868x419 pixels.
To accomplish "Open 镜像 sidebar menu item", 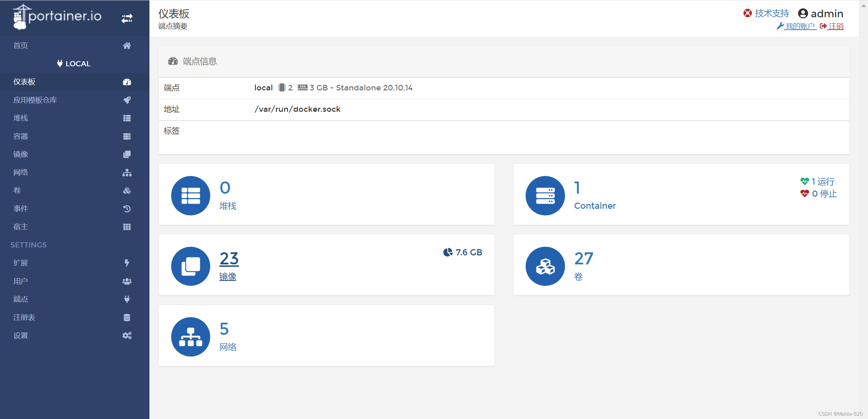I will (21, 154).
